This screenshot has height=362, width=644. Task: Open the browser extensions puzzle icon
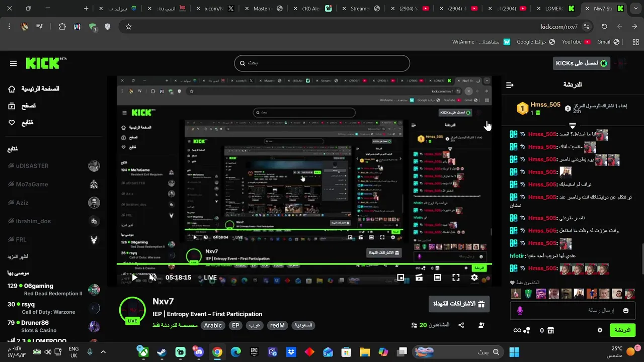pos(62,27)
